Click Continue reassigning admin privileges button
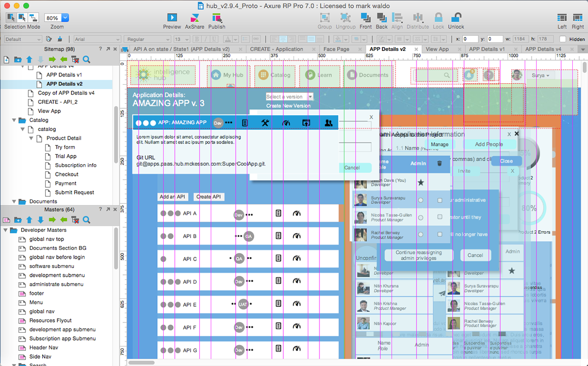Image resolution: width=588 pixels, height=366 pixels. (x=418, y=255)
